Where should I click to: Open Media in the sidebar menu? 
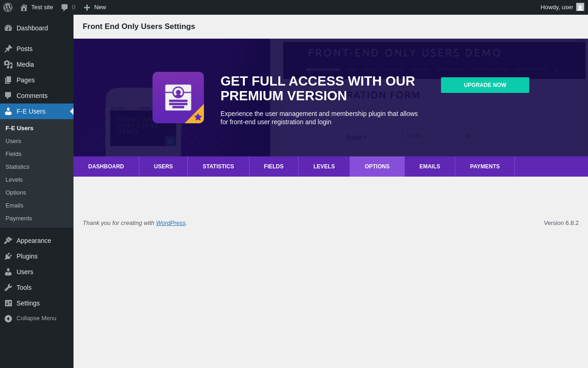tap(37, 64)
